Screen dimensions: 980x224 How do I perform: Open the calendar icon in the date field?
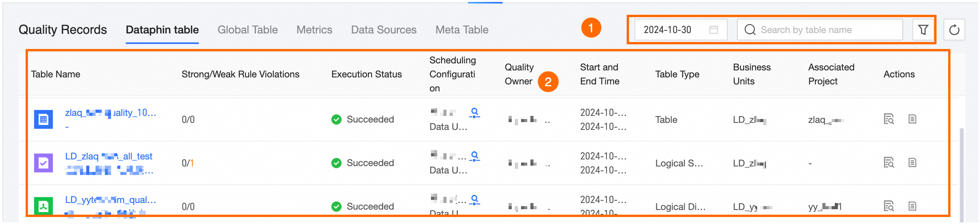point(713,30)
